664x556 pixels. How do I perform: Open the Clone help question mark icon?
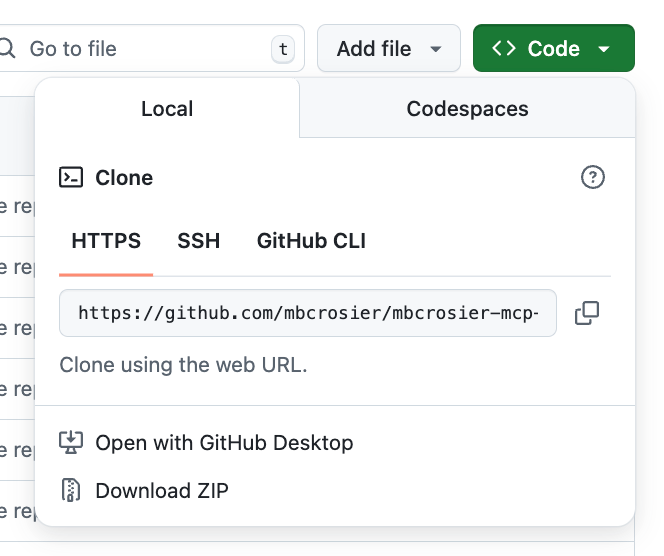[x=592, y=177]
